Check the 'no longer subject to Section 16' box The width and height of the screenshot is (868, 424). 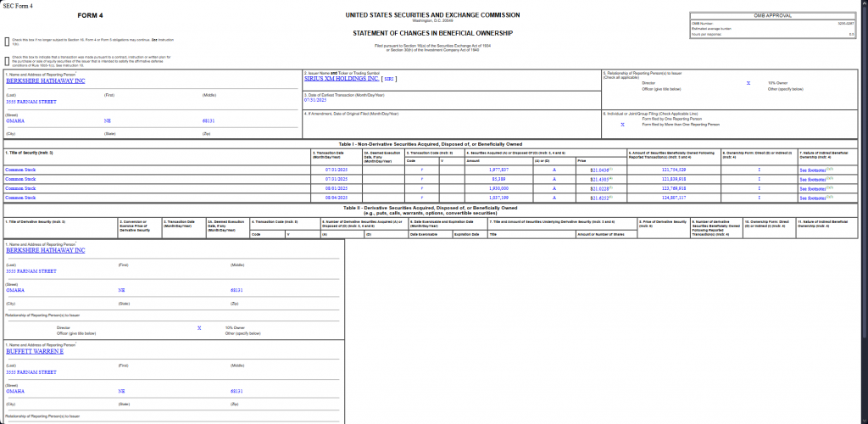pyautogui.click(x=7, y=42)
